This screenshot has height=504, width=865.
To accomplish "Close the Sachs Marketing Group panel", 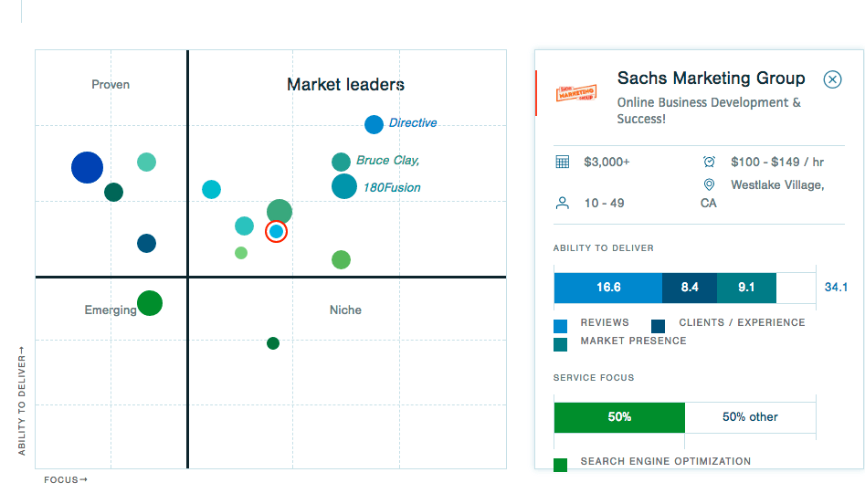I will pos(832,79).
